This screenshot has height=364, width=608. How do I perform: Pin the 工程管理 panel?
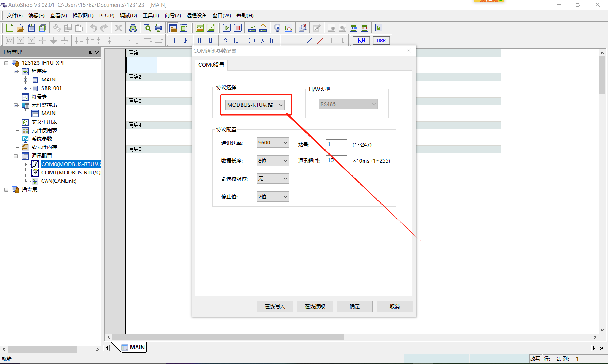tap(90, 53)
